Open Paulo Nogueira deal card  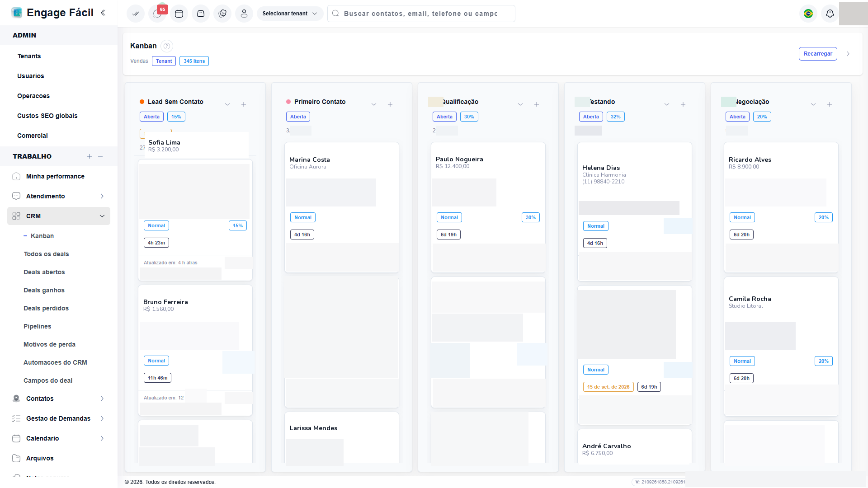[x=488, y=207]
